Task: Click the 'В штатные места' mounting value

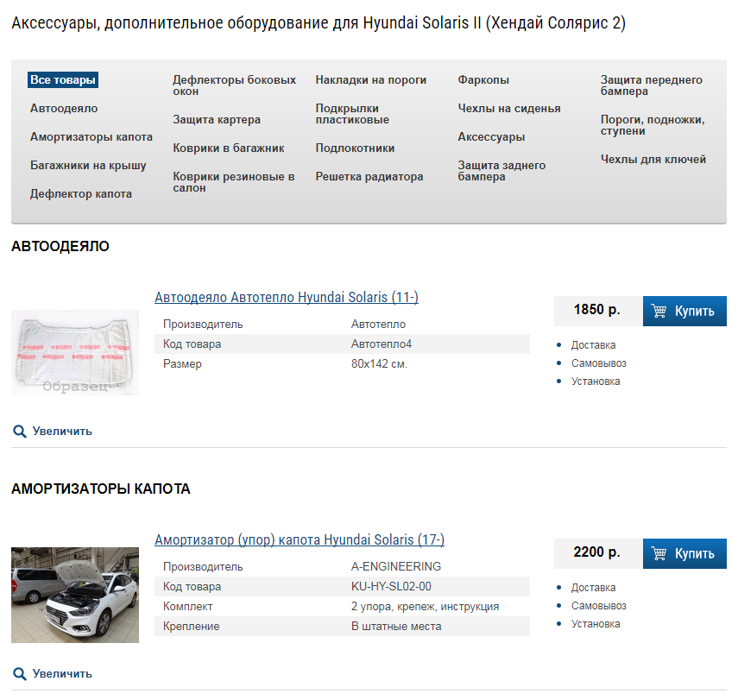Action: pos(396,627)
